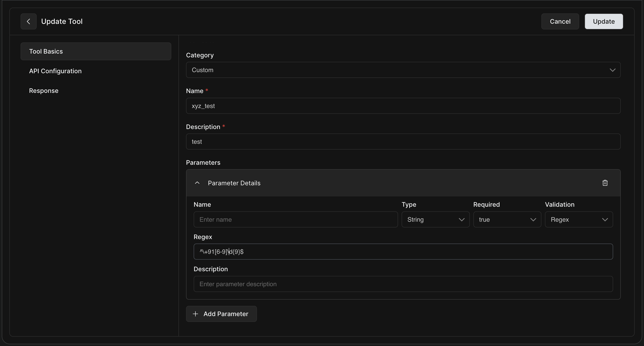Focus the tool Name field containing xyz_test

click(403, 106)
